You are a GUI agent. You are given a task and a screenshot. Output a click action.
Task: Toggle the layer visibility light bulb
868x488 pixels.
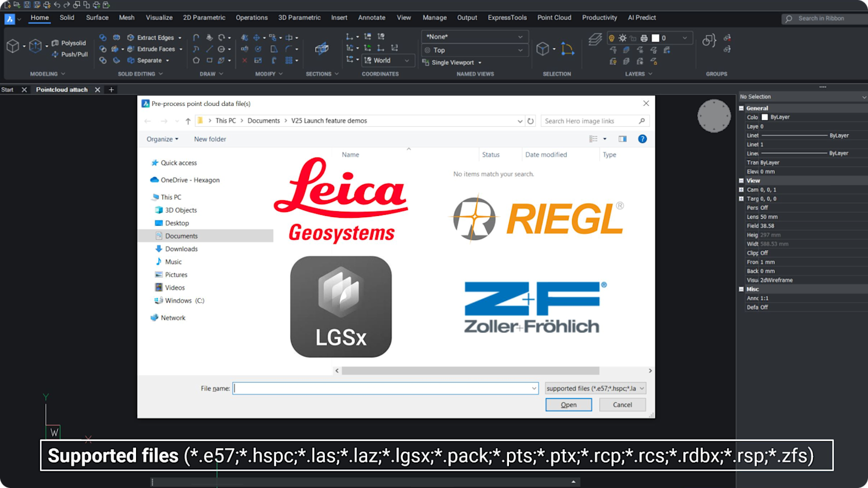point(611,38)
